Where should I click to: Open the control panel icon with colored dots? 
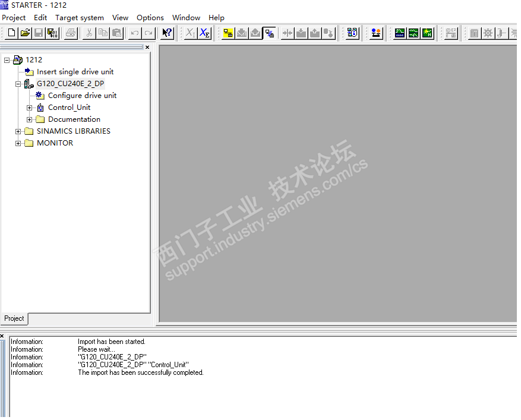point(376,33)
